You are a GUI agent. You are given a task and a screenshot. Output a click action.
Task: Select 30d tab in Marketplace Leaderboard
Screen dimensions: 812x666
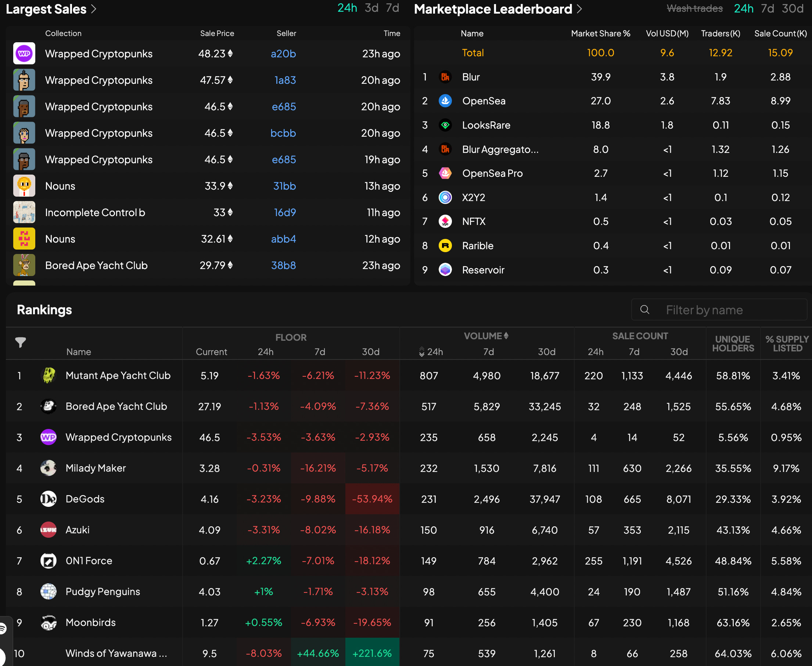[793, 8]
